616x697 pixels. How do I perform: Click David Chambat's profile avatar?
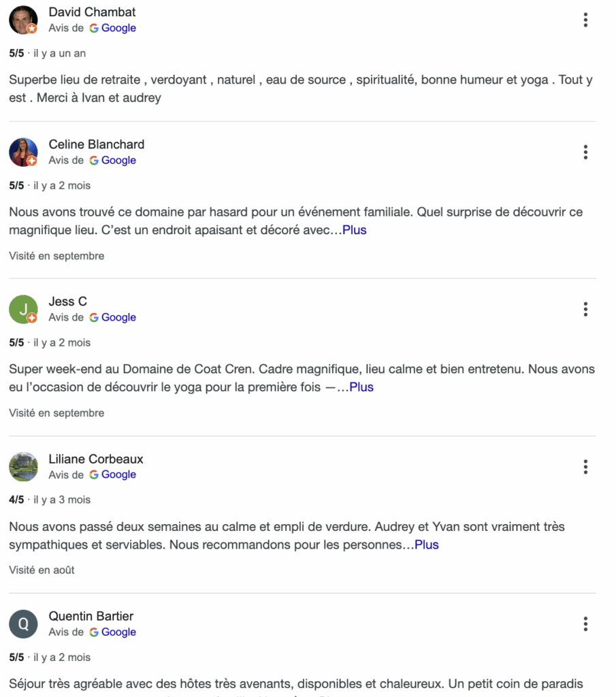click(x=23, y=20)
